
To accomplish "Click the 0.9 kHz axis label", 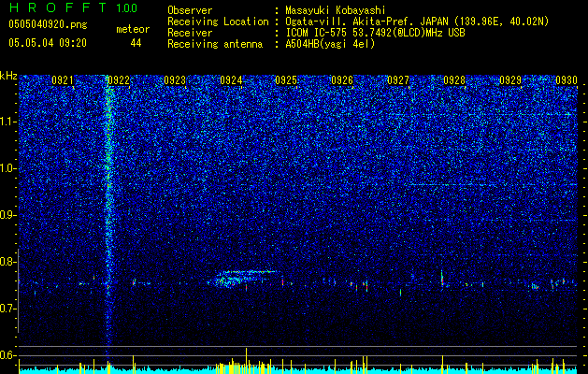I will click(8, 215).
